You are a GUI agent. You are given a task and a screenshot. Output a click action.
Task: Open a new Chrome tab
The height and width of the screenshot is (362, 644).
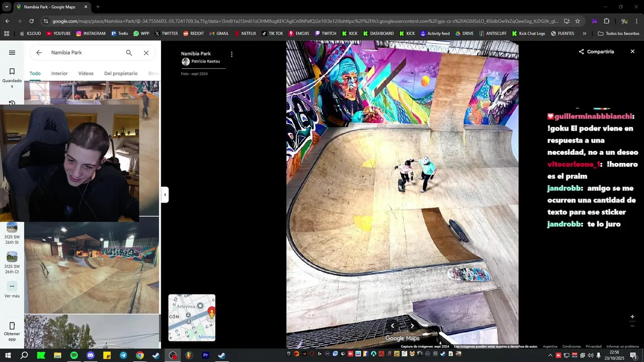tap(98, 7)
